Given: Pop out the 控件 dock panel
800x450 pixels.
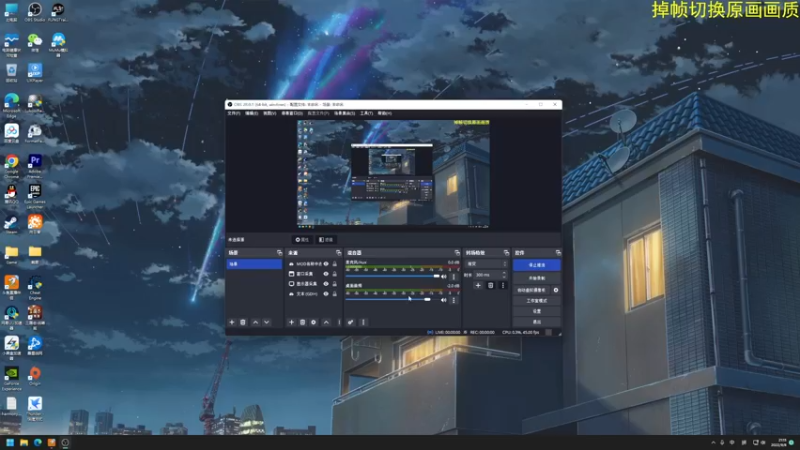Looking at the screenshot, I should (558, 253).
